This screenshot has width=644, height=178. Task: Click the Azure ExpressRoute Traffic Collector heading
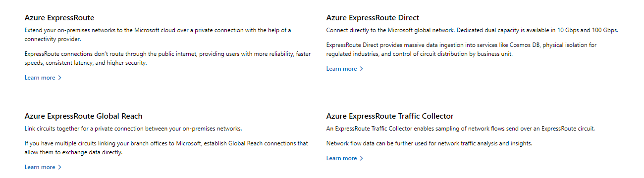coord(390,116)
